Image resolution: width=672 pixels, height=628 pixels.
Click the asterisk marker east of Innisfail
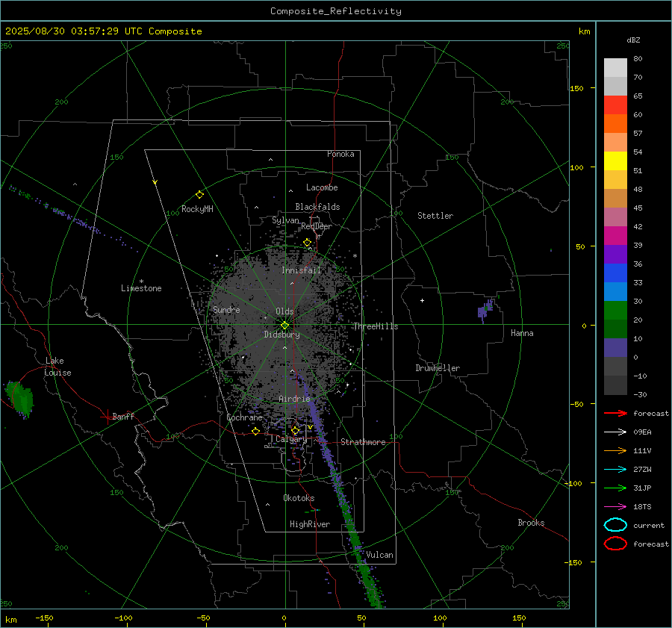click(355, 256)
